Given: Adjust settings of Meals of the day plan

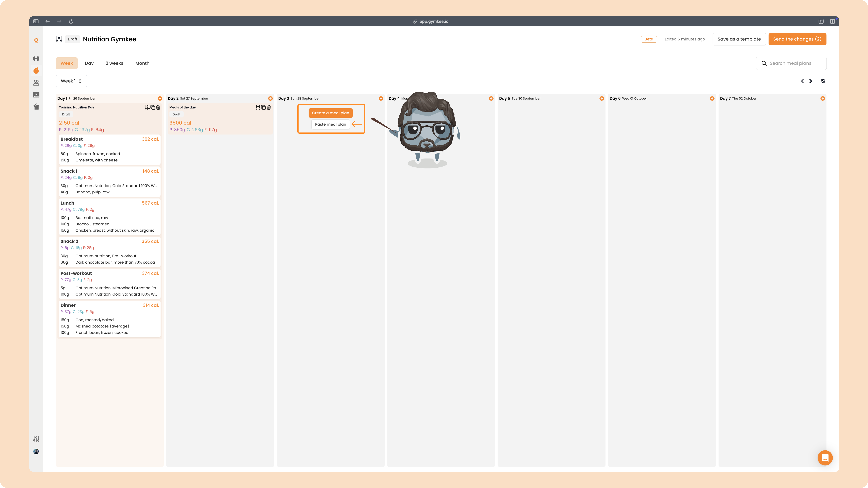Looking at the screenshot, I should click(258, 107).
